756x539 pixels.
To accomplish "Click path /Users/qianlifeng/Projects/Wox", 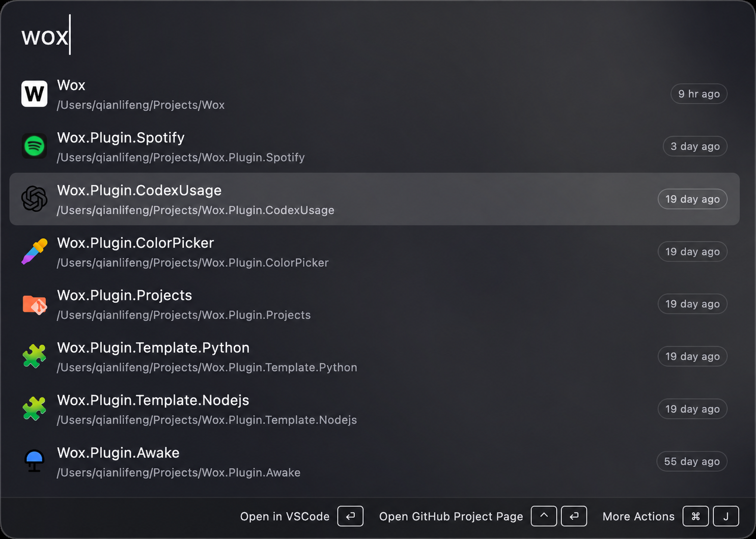I will point(141,105).
